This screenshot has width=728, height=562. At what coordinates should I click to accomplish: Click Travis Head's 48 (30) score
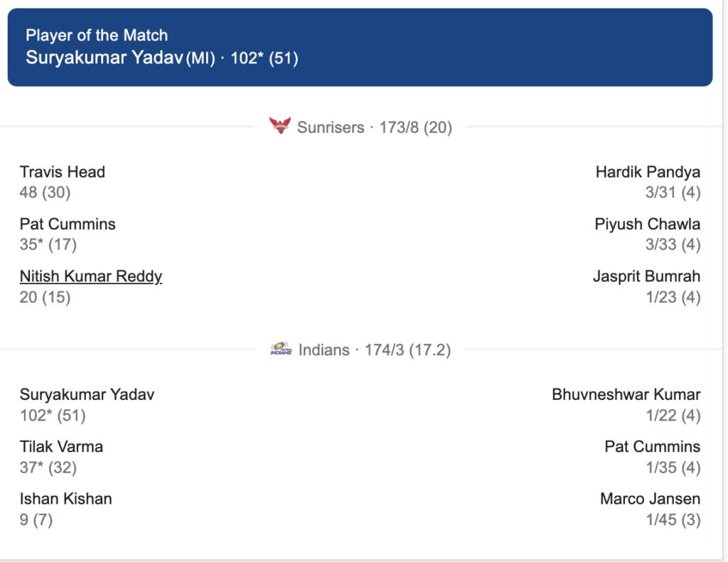(x=45, y=192)
